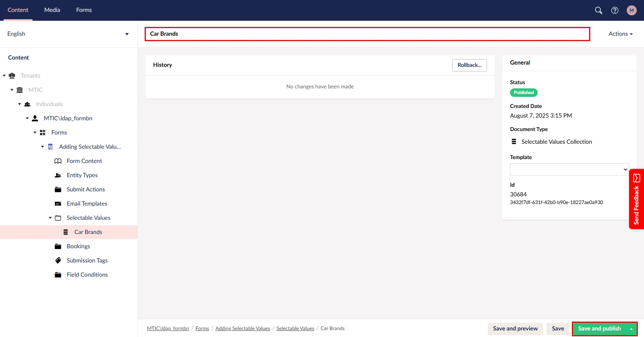Click the help question mark icon
Image resolution: width=644 pixels, height=337 pixels.
click(615, 10)
